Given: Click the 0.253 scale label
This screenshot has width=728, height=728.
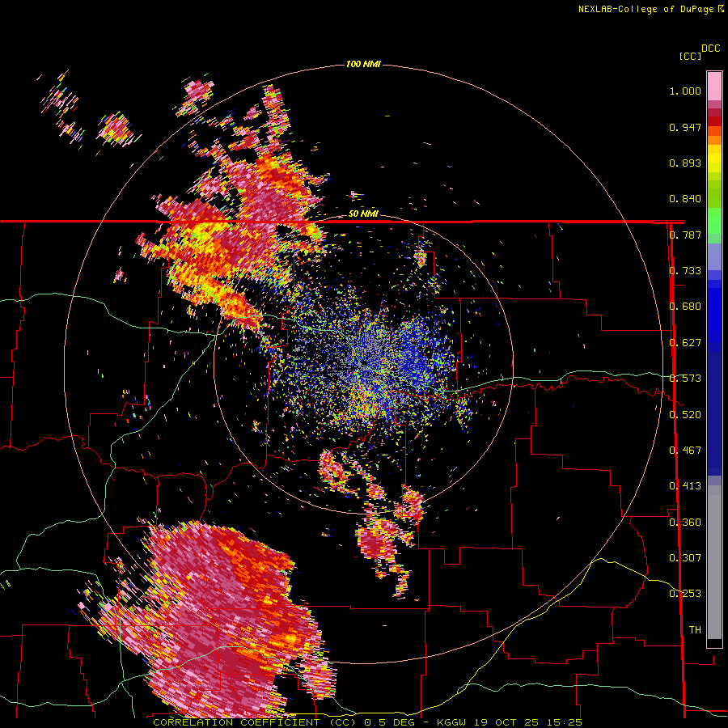Looking at the screenshot, I should pos(685,594).
